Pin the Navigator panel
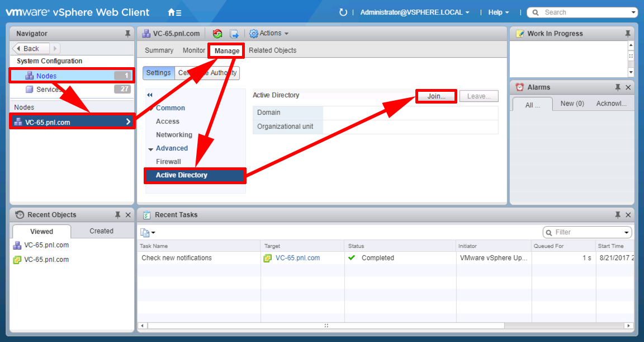This screenshot has height=342, width=644. point(127,33)
